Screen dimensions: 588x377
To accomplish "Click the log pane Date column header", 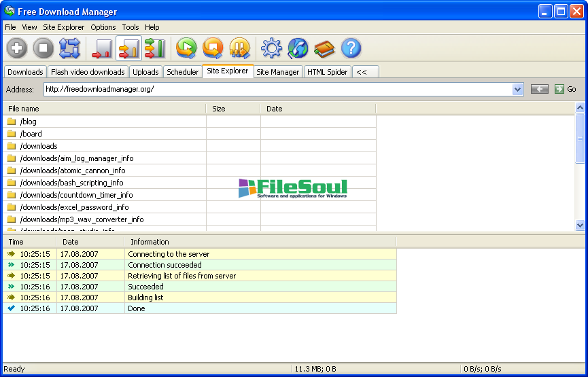I will click(x=90, y=242).
